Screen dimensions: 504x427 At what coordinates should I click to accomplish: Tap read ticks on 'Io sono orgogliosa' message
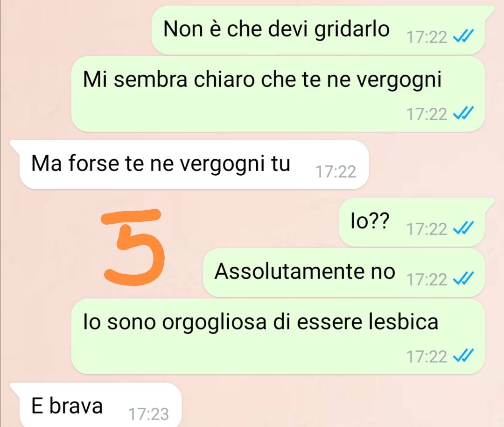tap(463, 356)
